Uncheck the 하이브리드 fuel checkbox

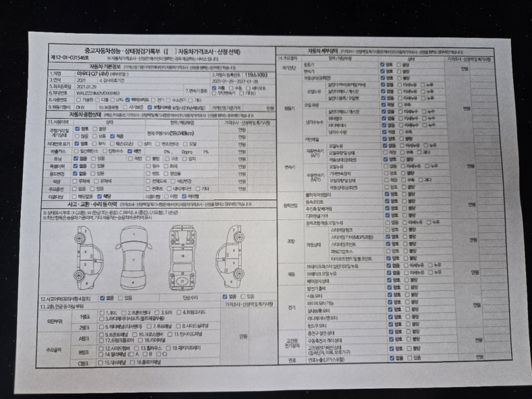pos(129,100)
